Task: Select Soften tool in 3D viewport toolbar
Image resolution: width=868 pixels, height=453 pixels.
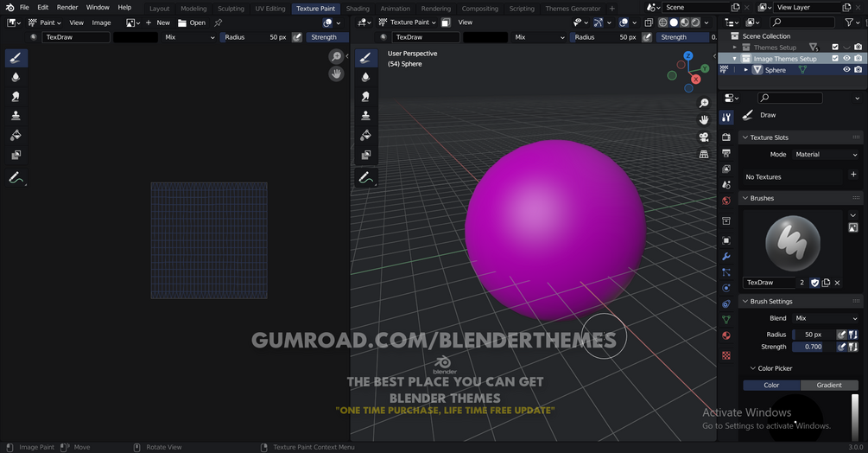Action: [x=366, y=77]
